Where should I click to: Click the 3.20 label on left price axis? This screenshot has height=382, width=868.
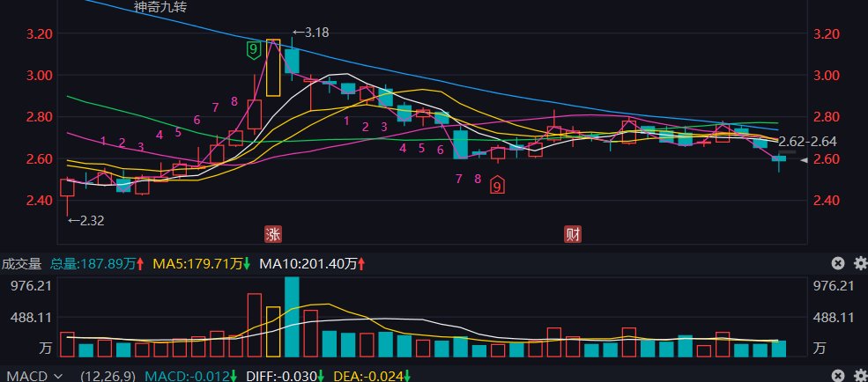click(40, 33)
